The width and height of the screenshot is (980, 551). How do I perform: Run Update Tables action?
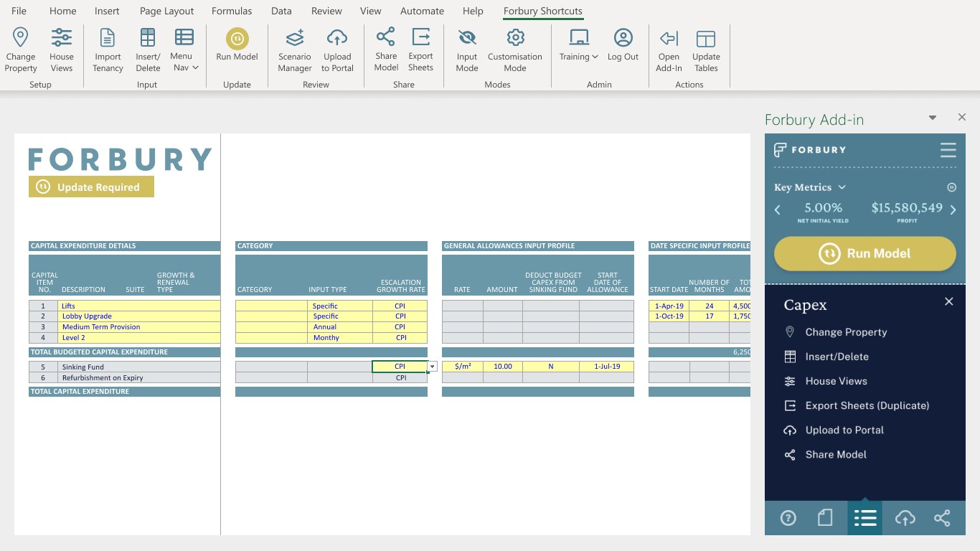[706, 50]
